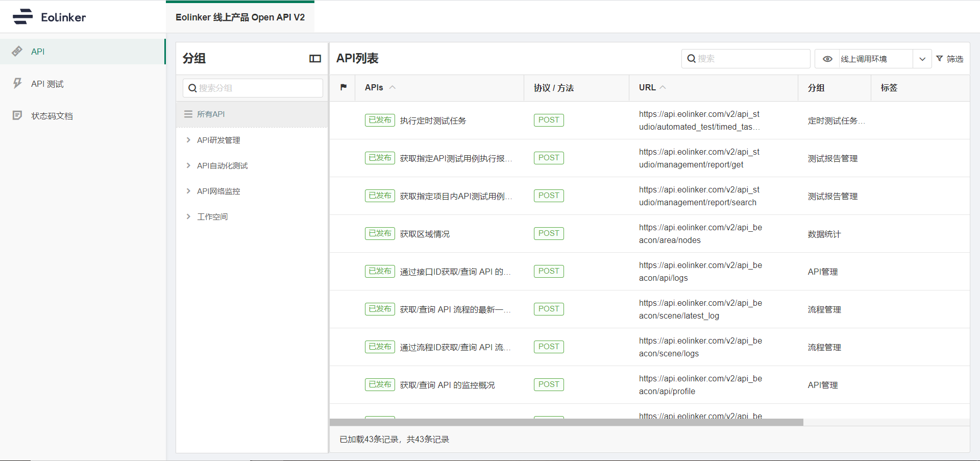
Task: Click the sort arrow next to URL
Action: [663, 87]
